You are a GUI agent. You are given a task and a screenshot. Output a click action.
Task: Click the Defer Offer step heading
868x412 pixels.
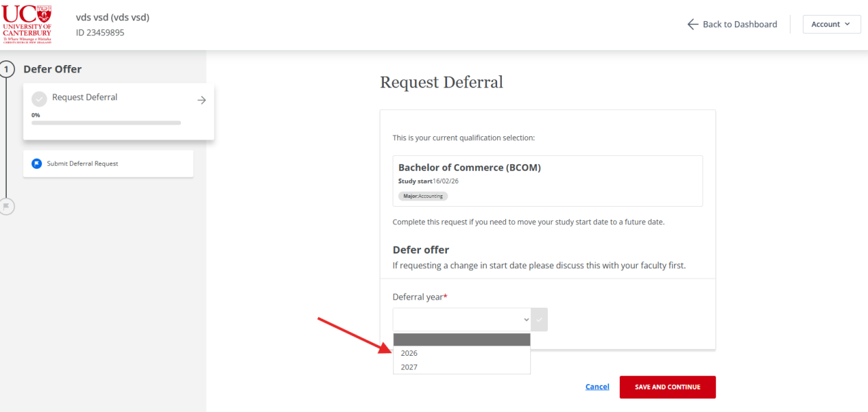point(52,69)
